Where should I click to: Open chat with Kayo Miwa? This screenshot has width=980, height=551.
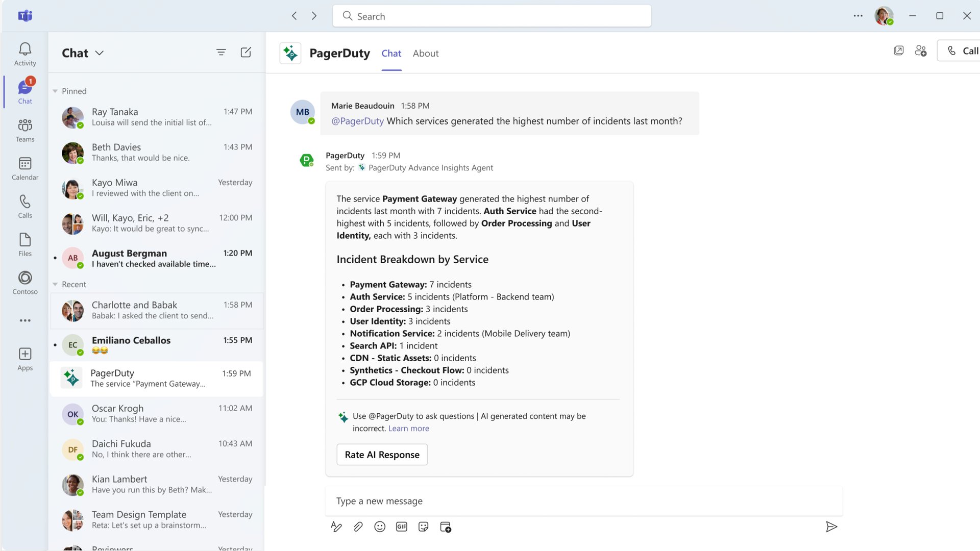(157, 188)
